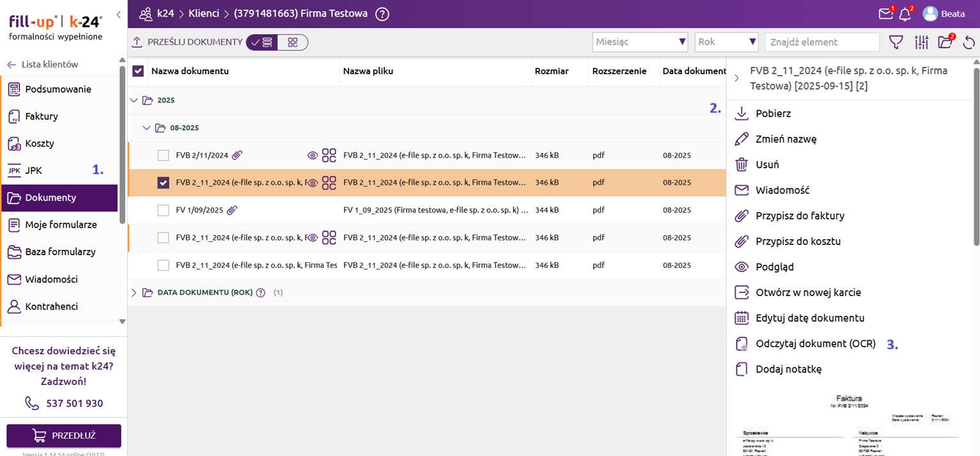980x456 pixels.
Task: Click the paperclip icon on FV 1/09/2025 row
Action: point(232,210)
